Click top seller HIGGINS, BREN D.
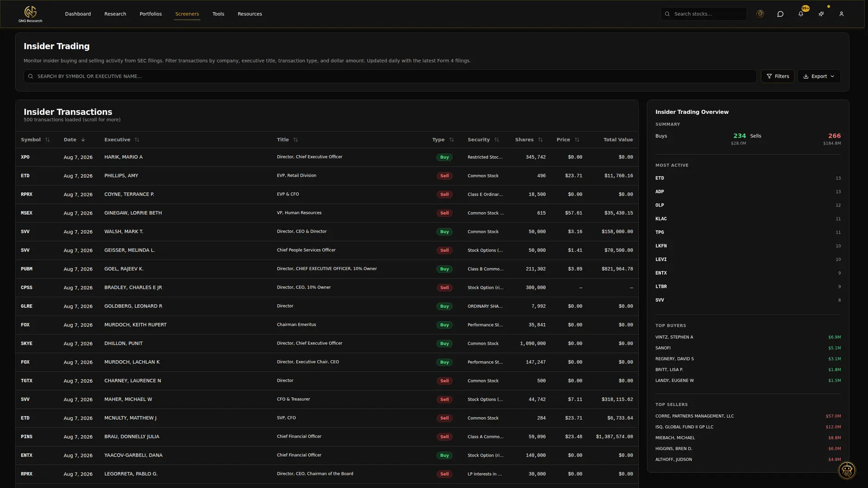The image size is (868, 488). pos(674,449)
